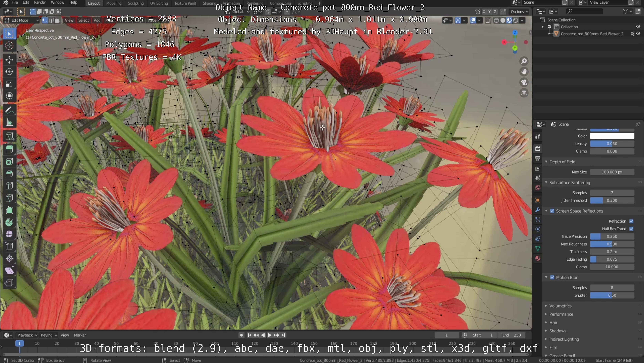
Task: Switch to Modeling workspace tab
Action: pos(114,3)
